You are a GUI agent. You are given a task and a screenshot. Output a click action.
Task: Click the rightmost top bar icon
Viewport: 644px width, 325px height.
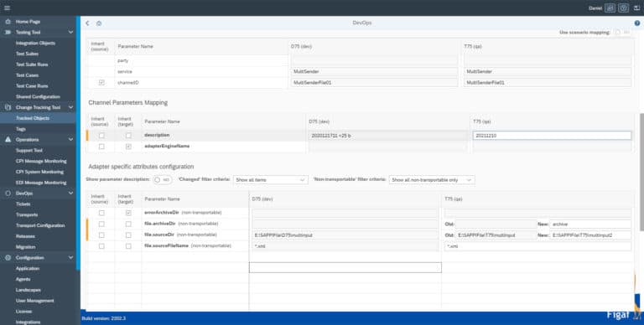[x=637, y=8]
